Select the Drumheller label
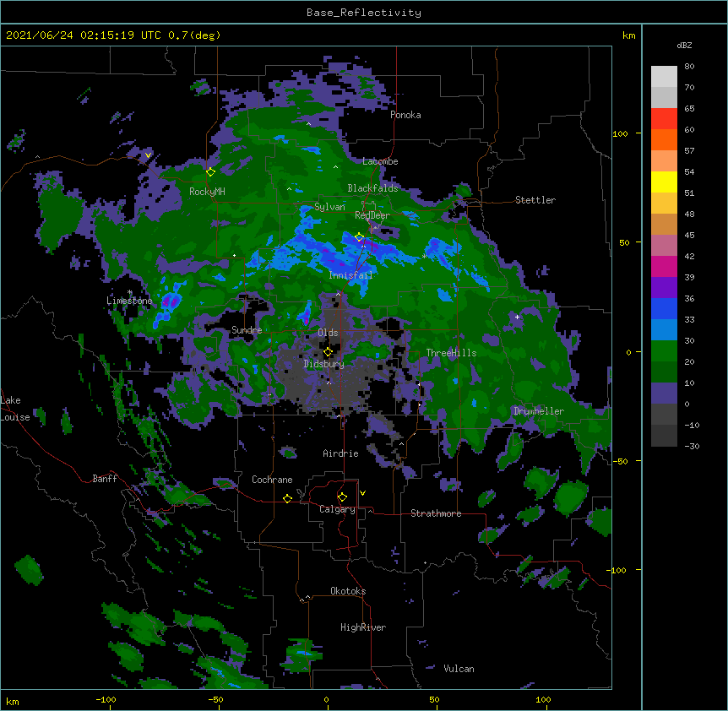The width and height of the screenshot is (728, 711). point(539,411)
